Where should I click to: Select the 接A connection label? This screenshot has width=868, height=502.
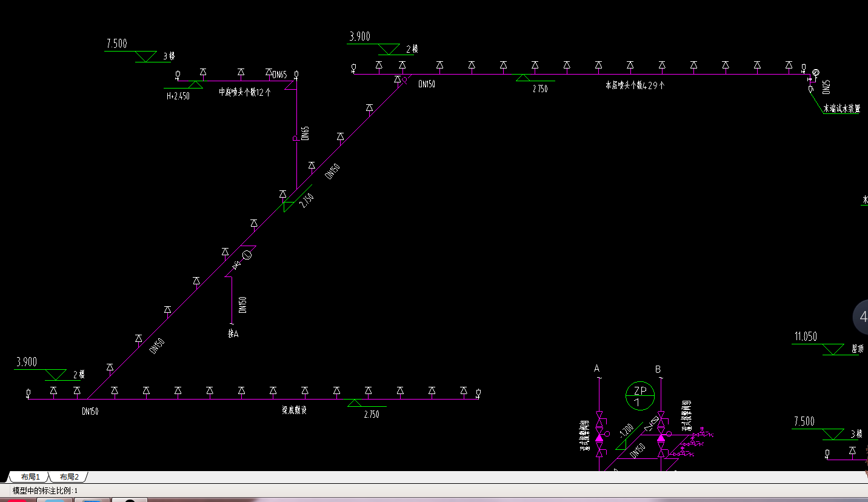(x=233, y=333)
